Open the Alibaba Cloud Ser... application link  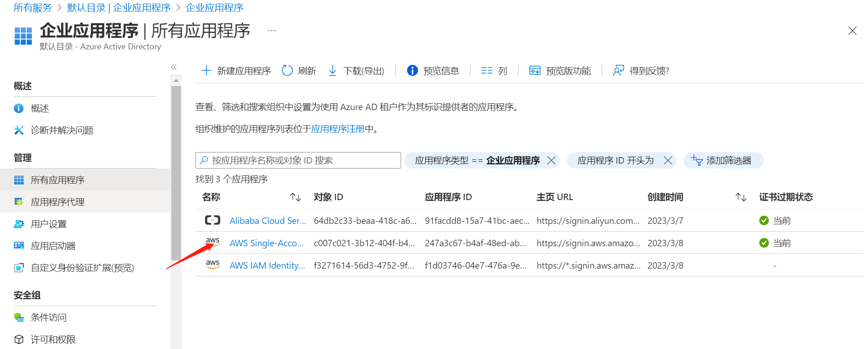coord(268,221)
